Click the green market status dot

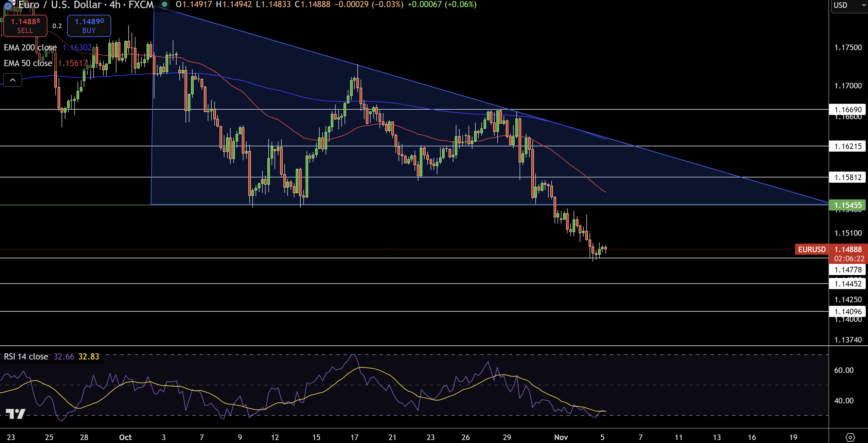click(164, 5)
